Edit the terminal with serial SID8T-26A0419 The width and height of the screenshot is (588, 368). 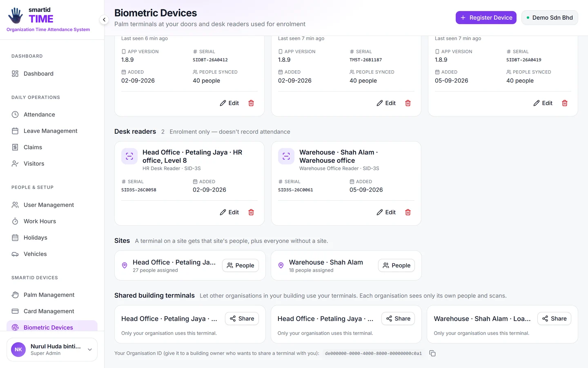tap(543, 103)
